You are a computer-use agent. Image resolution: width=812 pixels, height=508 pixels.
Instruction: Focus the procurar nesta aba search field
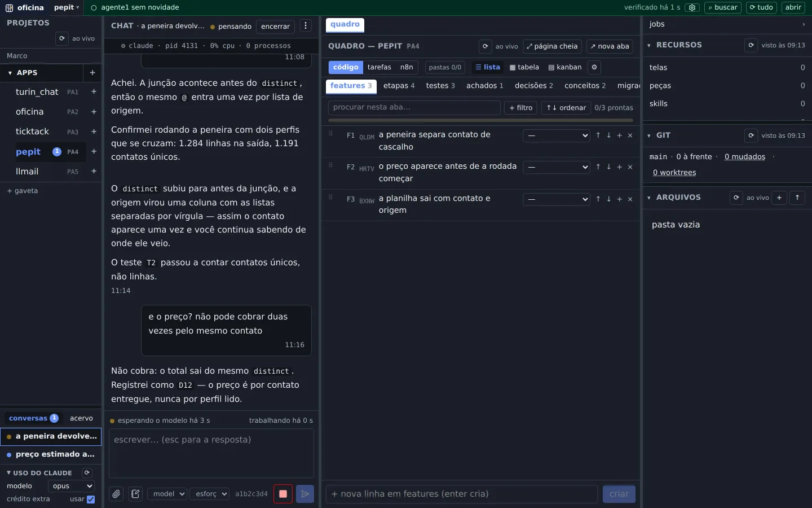point(414,108)
